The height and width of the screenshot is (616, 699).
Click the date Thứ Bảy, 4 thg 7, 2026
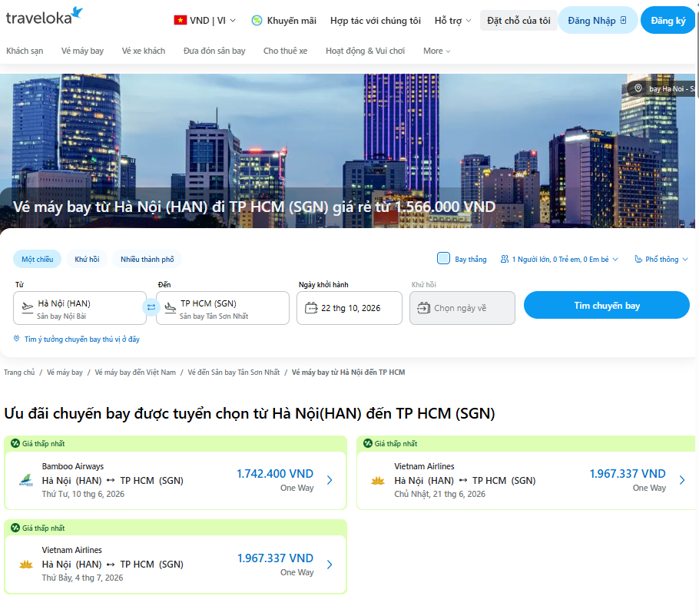(x=82, y=578)
